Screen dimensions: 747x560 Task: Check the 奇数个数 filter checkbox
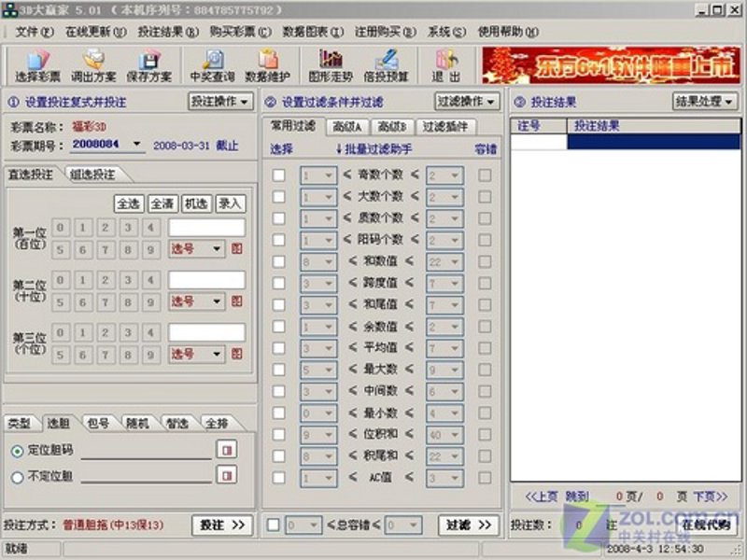coord(278,175)
